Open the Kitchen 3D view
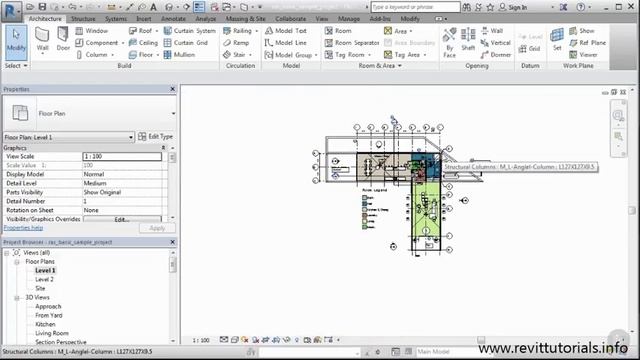 coord(45,324)
